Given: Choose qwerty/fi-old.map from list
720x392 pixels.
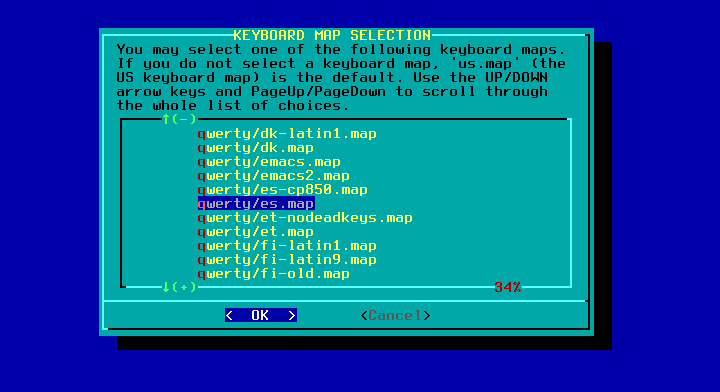Looking at the screenshot, I should pyautogui.click(x=274, y=274).
